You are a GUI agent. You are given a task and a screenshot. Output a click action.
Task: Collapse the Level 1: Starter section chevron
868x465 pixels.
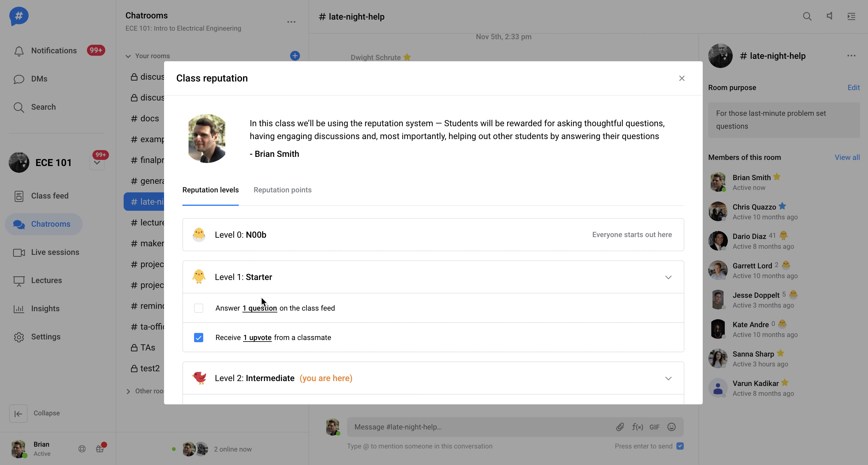[x=668, y=277]
